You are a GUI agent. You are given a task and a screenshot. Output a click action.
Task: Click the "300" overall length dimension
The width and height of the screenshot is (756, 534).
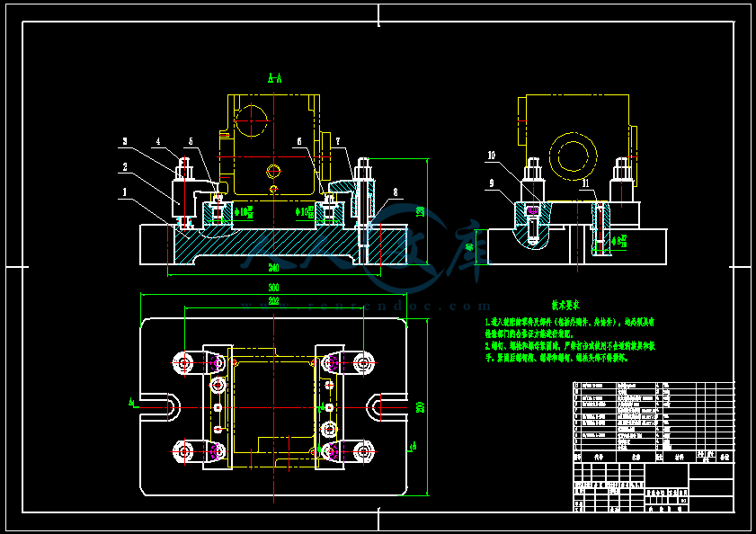[x=274, y=288]
